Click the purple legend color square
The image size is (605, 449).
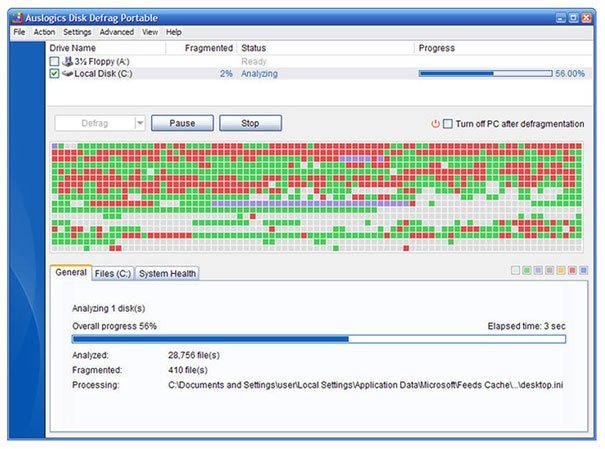[x=538, y=270]
